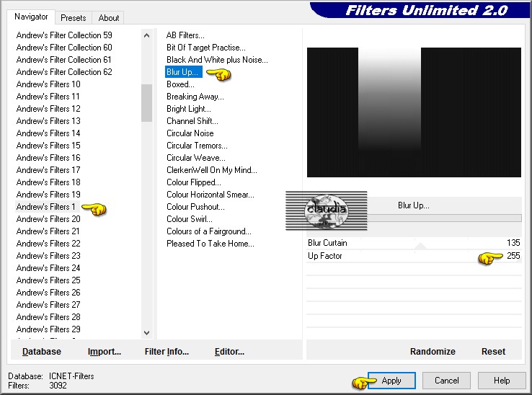This screenshot has width=532, height=395.
Task: Choose the Colour Swirl... filter
Action: pyautogui.click(x=190, y=219)
